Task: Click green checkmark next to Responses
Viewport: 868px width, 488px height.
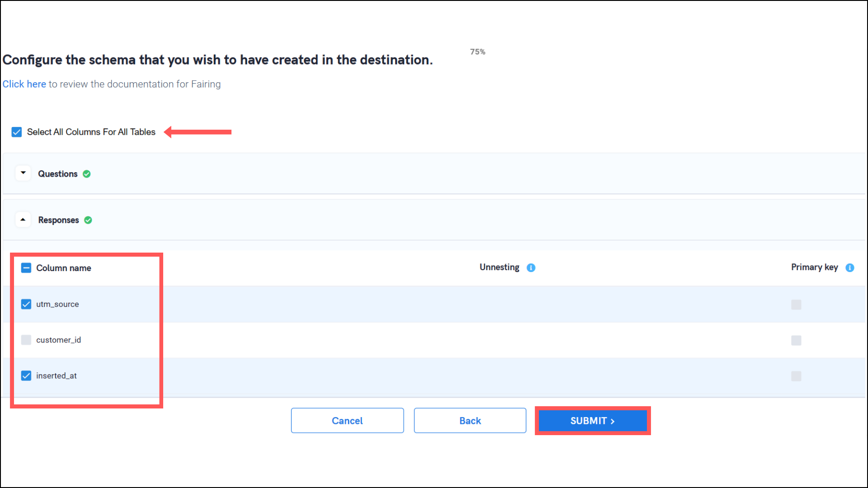Action: click(x=88, y=220)
